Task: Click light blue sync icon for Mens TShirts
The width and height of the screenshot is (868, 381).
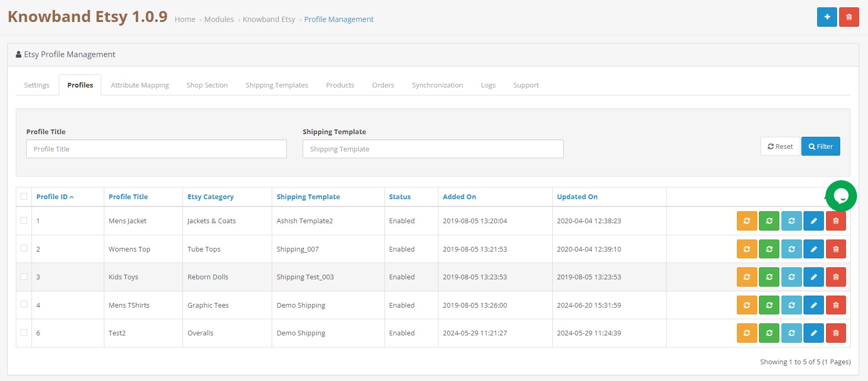Action: [791, 305]
